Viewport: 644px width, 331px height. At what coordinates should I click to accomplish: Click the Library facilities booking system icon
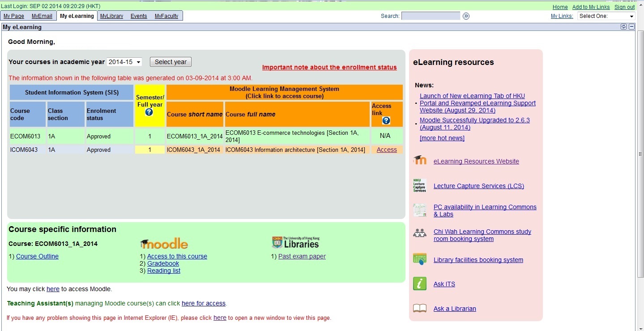tap(419, 258)
